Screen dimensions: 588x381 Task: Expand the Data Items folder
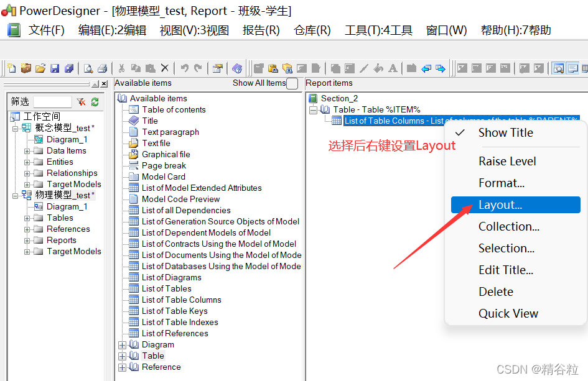[27, 151]
